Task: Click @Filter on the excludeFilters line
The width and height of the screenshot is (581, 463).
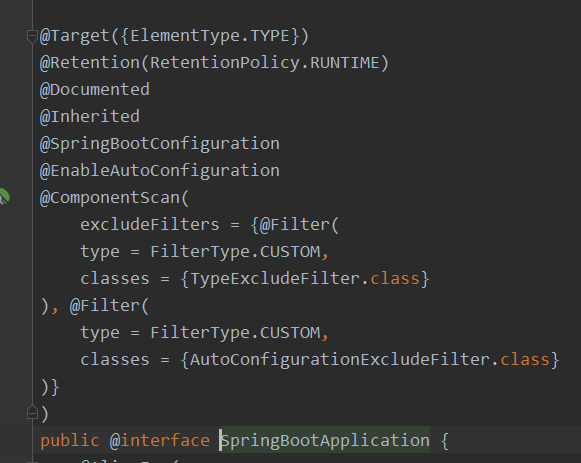Action: 294,225
